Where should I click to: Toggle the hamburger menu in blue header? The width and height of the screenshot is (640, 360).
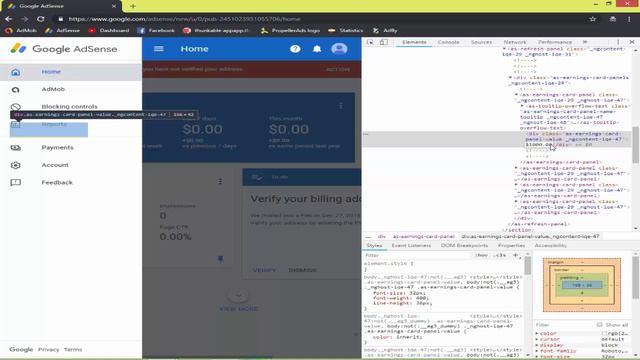click(159, 49)
